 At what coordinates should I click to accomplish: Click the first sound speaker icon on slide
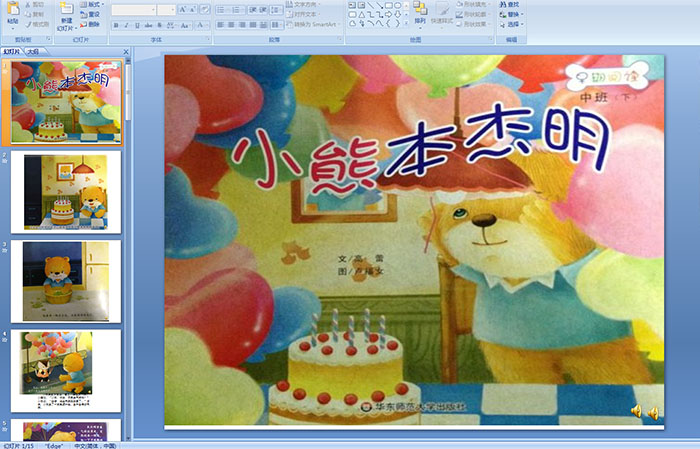[637, 411]
